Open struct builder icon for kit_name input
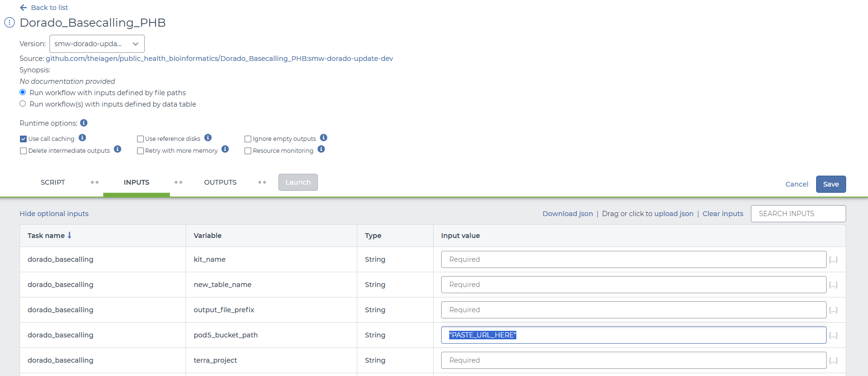The image size is (868, 376). [833, 260]
